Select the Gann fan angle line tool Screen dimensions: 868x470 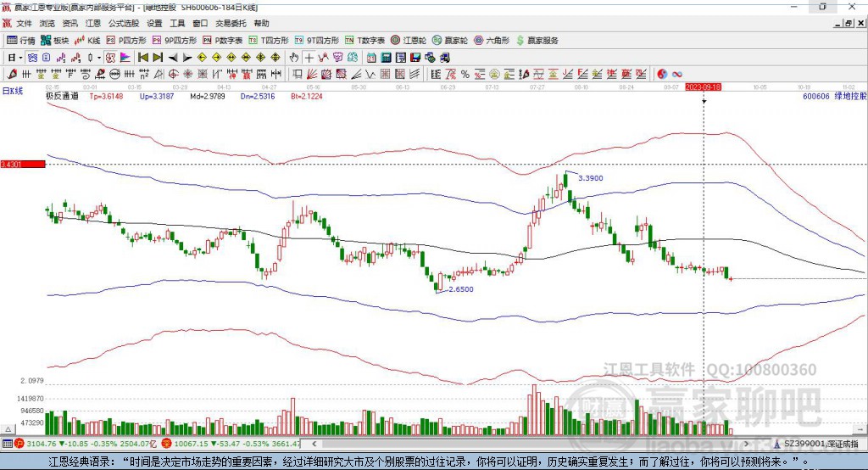(312, 75)
